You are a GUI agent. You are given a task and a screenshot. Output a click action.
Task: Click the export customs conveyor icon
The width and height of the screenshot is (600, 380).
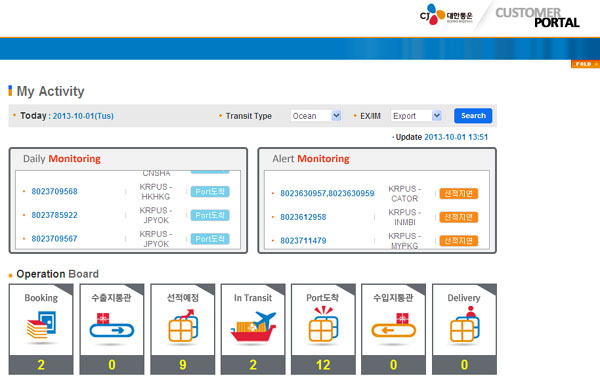click(x=112, y=325)
